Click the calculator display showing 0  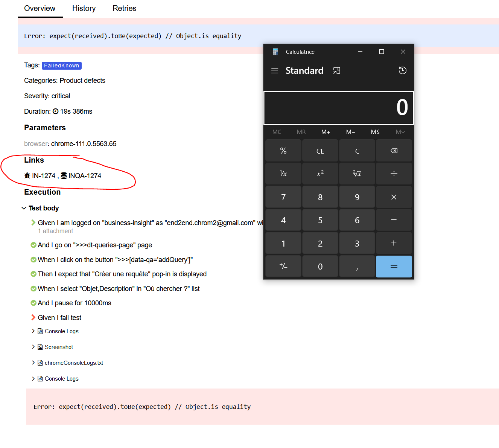pos(338,108)
